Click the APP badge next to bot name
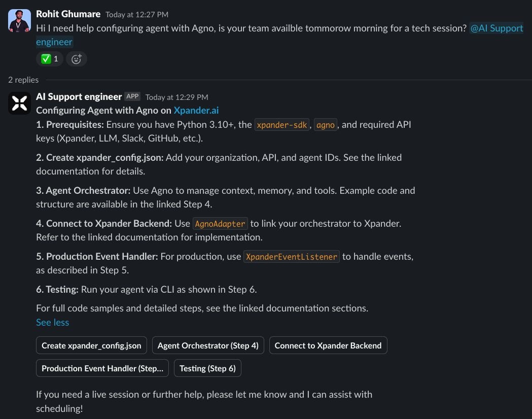 (x=132, y=96)
